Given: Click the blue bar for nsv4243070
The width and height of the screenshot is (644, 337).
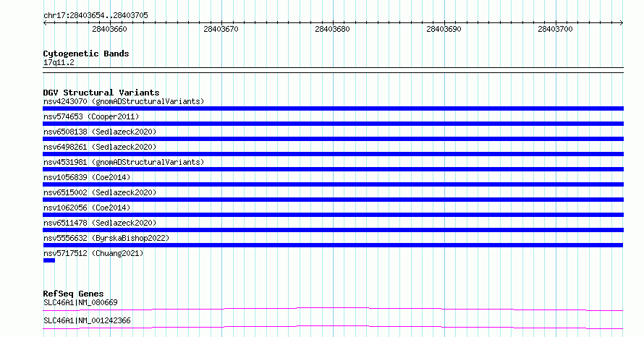Looking at the screenshot, I should (333, 108).
